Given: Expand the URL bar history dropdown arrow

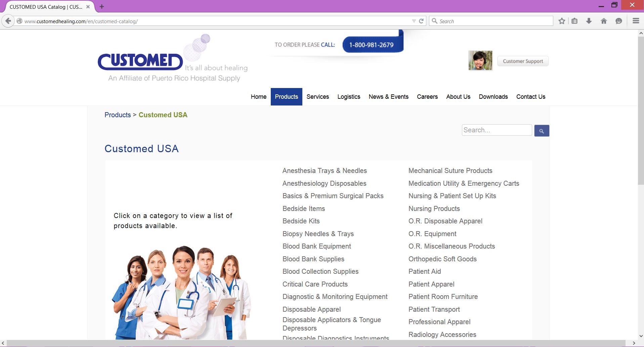Looking at the screenshot, I should [x=414, y=21].
